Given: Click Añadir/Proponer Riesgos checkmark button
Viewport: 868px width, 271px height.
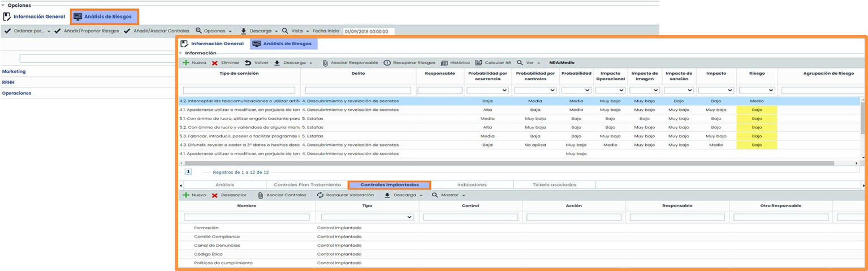Looking at the screenshot, I should click(88, 31).
